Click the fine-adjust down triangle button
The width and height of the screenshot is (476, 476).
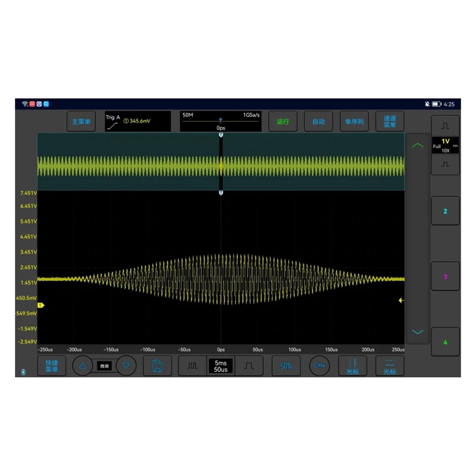[126, 366]
